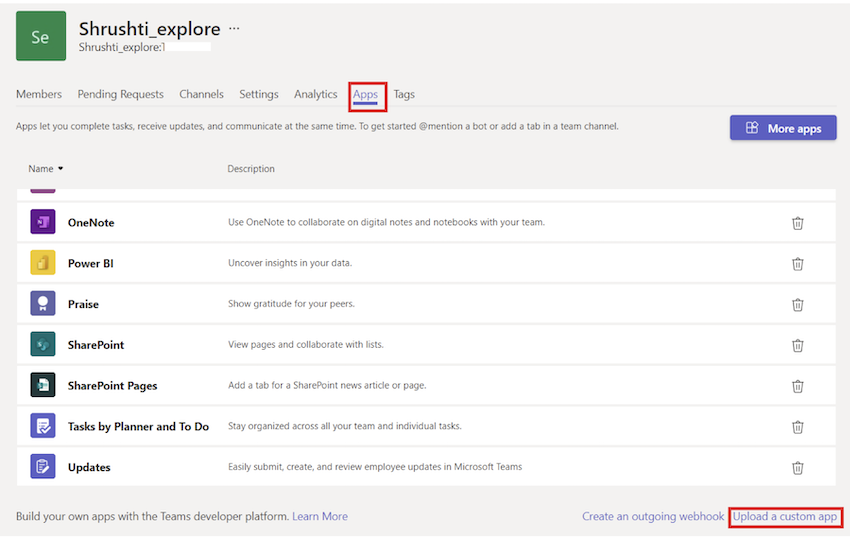The height and width of the screenshot is (538, 850).
Task: Click the Updates app icon
Action: pyautogui.click(x=43, y=466)
